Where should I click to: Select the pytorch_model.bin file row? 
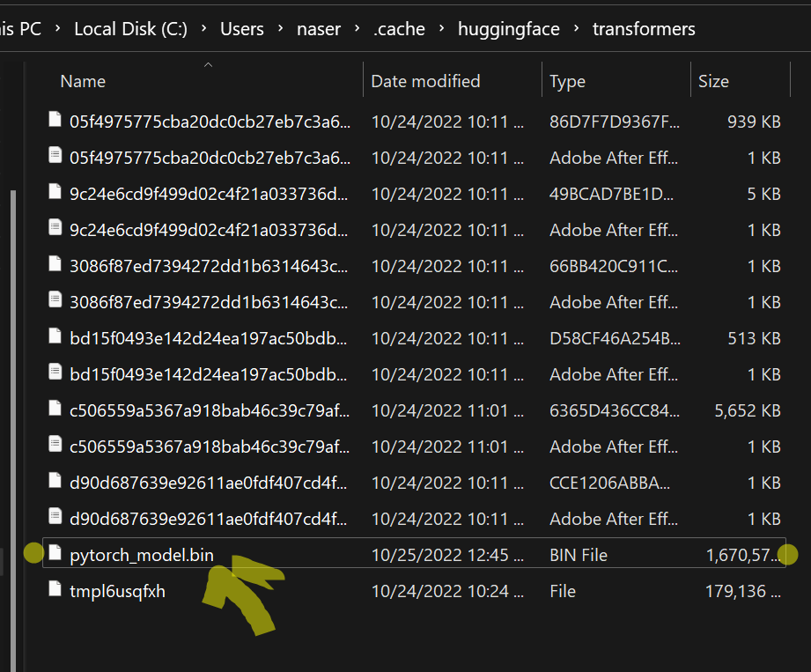click(x=264, y=554)
